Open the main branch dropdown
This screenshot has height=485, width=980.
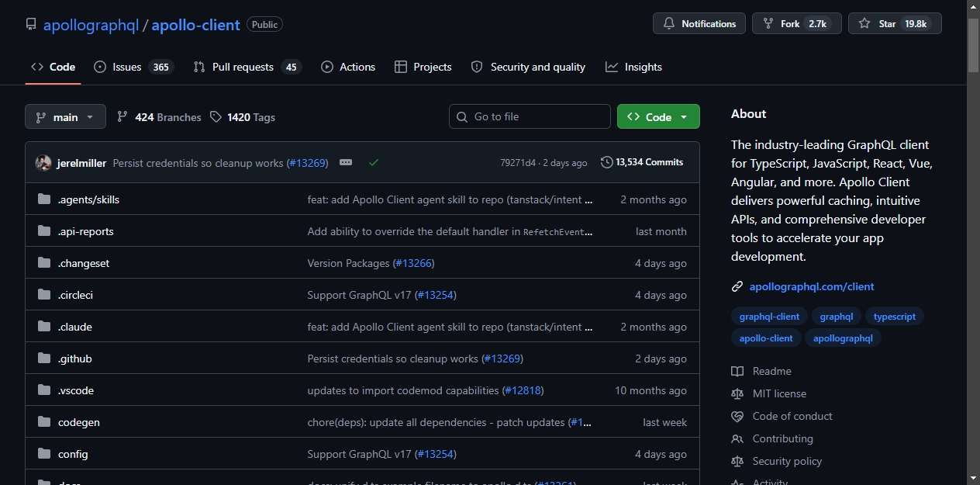[x=65, y=116]
